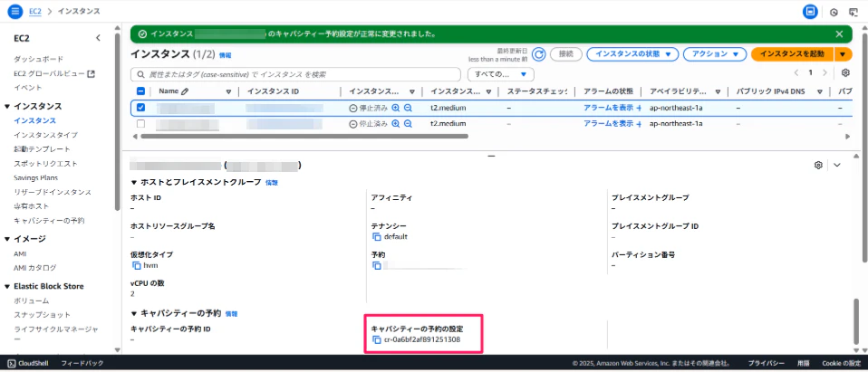The width and height of the screenshot is (868, 372).
Task: Copy the reservation value
Action: tap(377, 265)
